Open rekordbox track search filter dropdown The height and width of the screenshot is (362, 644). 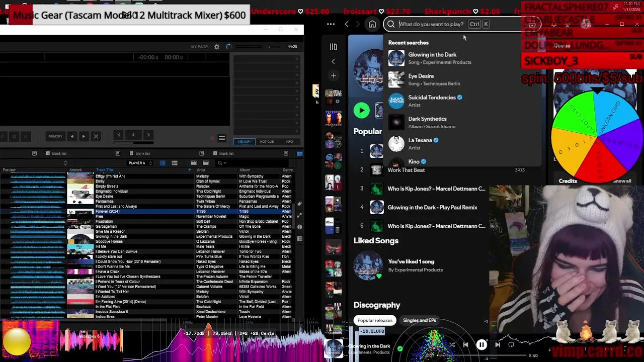pyautogui.click(x=221, y=163)
